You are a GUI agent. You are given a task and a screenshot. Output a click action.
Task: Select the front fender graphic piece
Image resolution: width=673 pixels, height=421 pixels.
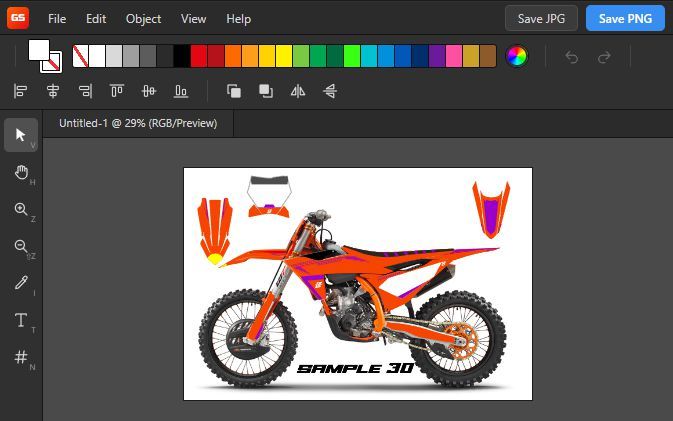point(215,231)
